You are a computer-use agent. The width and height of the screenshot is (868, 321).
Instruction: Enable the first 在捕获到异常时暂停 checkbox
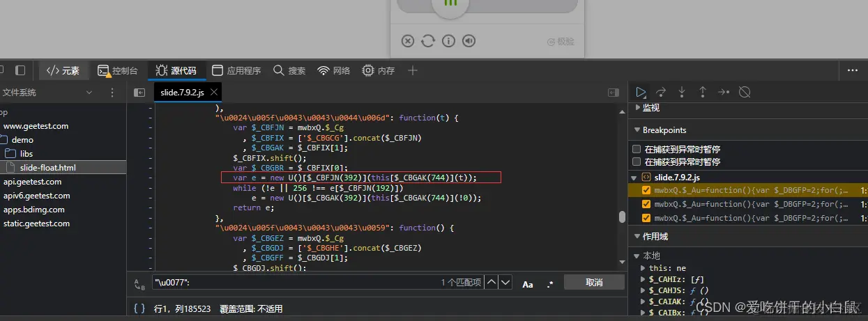pyautogui.click(x=637, y=149)
